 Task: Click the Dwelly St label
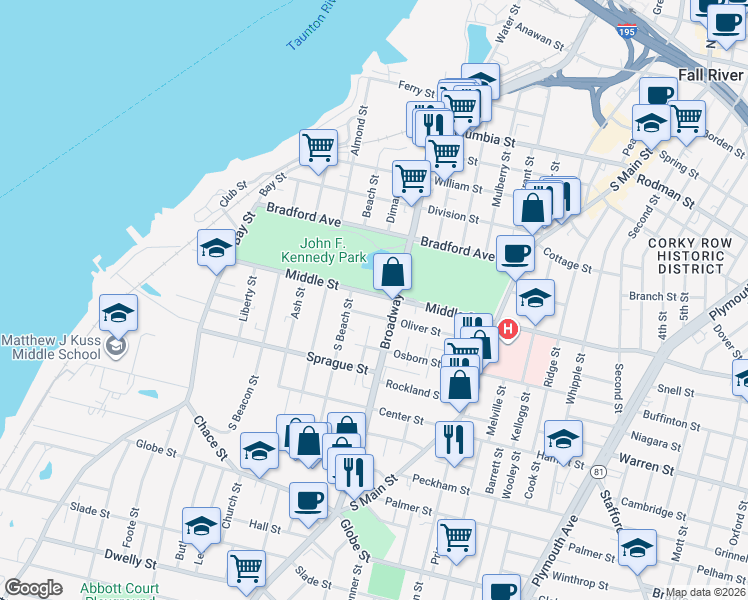[x=130, y=559]
